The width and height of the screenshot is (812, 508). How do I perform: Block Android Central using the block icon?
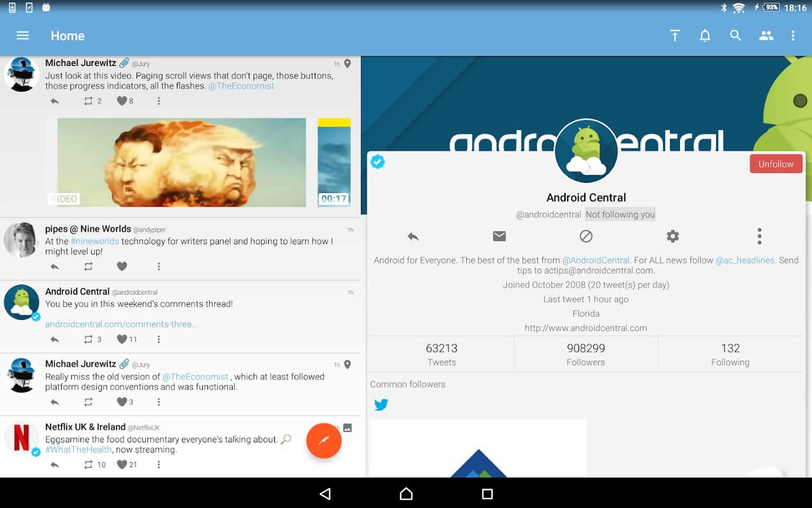(x=586, y=236)
